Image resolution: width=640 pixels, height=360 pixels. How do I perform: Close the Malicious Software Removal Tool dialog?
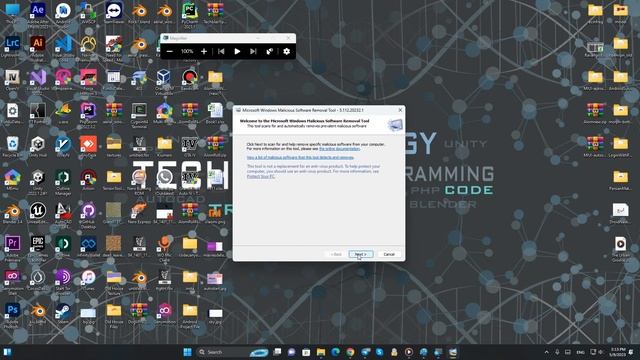(x=400, y=110)
